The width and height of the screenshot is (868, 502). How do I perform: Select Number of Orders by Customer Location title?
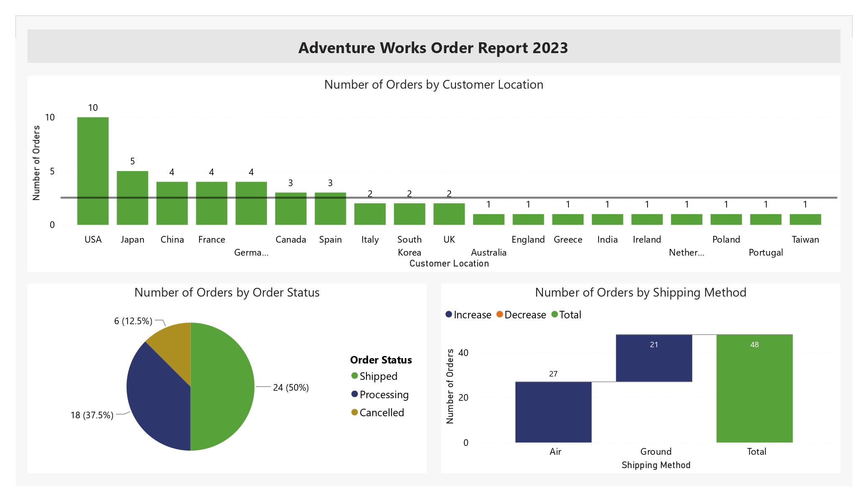point(434,85)
